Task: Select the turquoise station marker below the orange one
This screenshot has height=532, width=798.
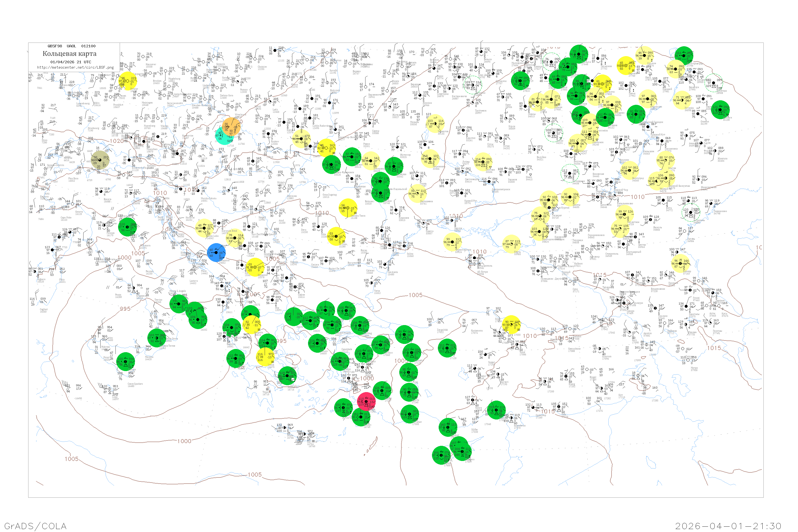Action: click(224, 136)
